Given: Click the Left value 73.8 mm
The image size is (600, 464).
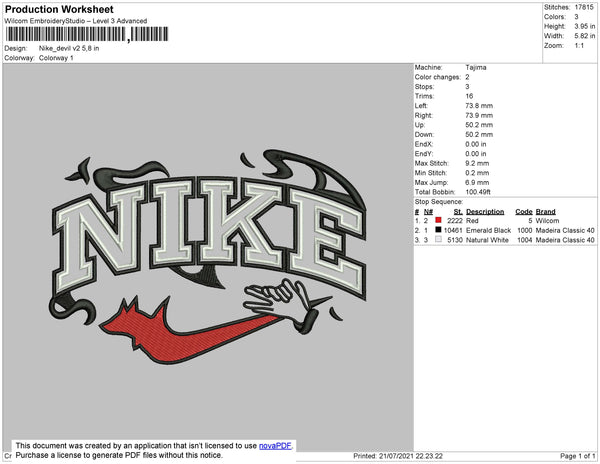Looking at the screenshot, I should (x=479, y=106).
